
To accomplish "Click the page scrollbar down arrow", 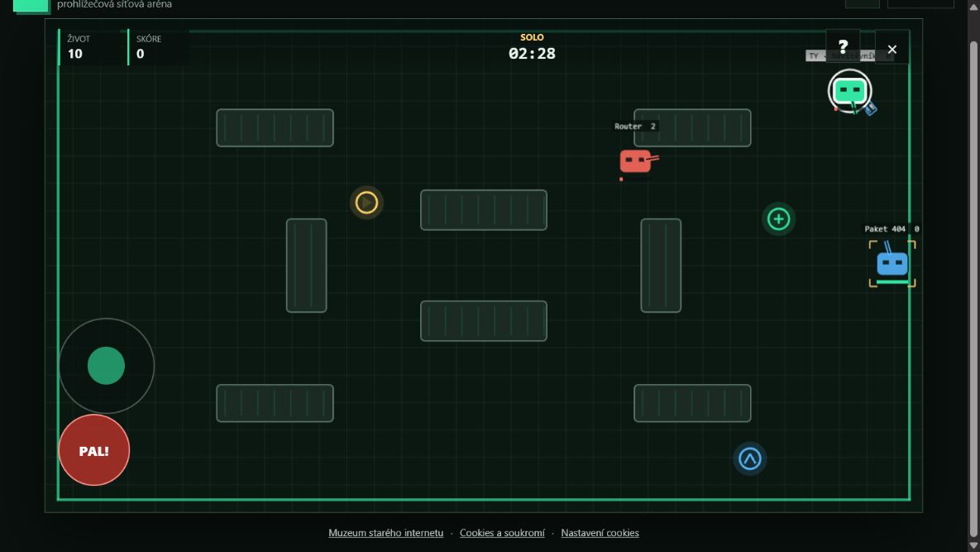I will [x=973, y=545].
